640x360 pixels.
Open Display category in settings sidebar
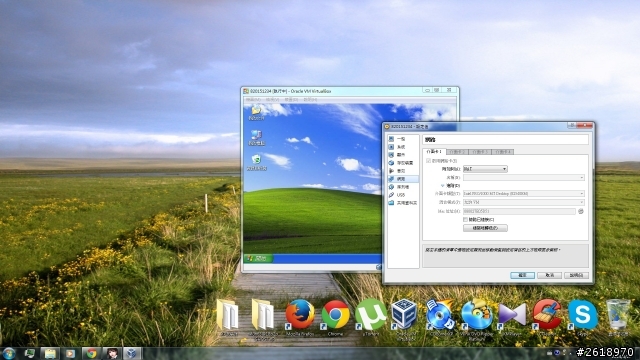402,155
